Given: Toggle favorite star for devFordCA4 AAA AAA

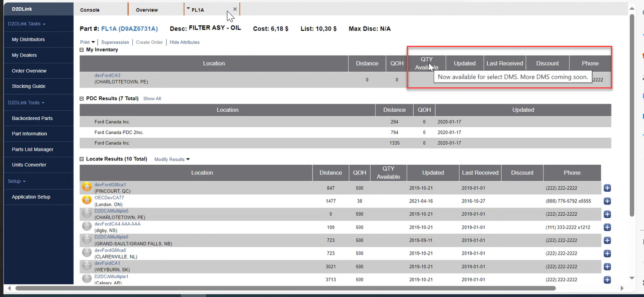Looking at the screenshot, I should pos(87,226).
